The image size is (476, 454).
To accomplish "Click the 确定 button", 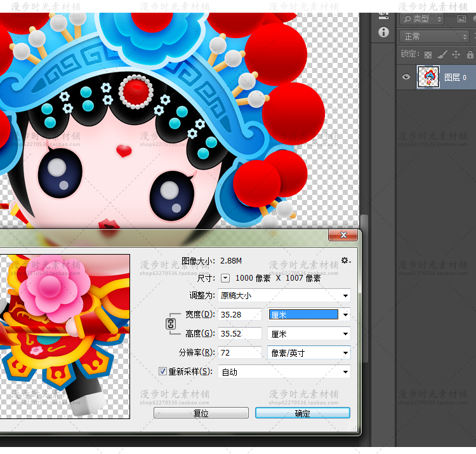I will point(303,413).
